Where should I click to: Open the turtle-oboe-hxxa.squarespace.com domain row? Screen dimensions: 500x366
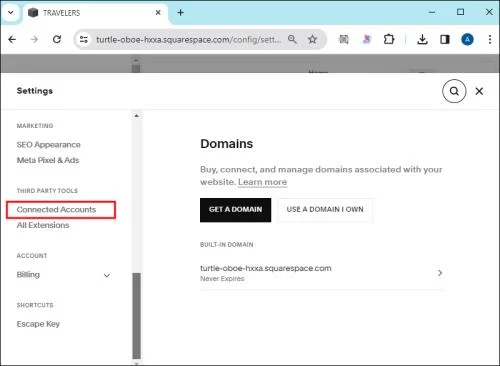(x=322, y=273)
